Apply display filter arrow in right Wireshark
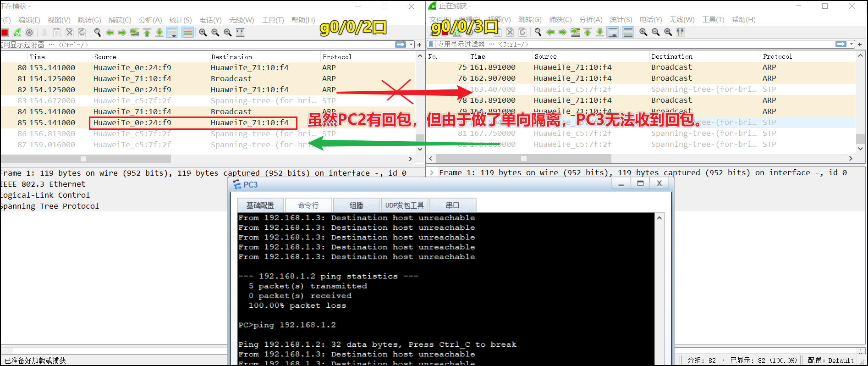 point(841,44)
